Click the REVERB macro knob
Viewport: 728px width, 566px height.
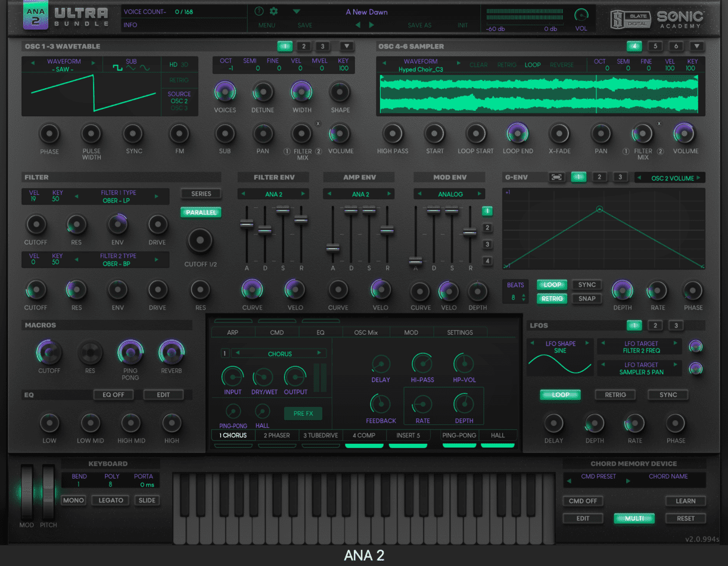[171, 353]
